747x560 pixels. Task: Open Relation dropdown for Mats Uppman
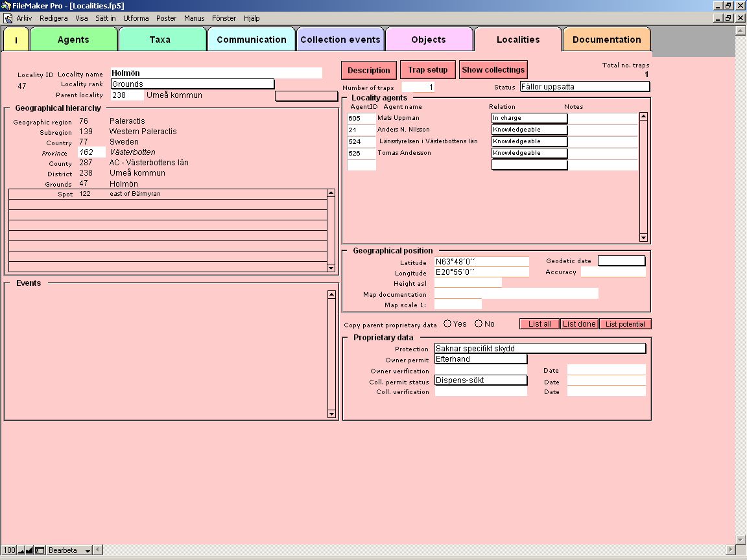[x=528, y=118]
